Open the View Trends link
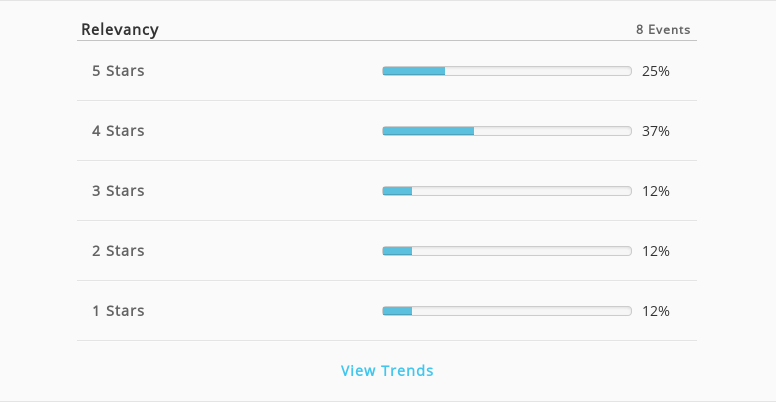Screen dimensions: 776x402 pyautogui.click(x=387, y=370)
